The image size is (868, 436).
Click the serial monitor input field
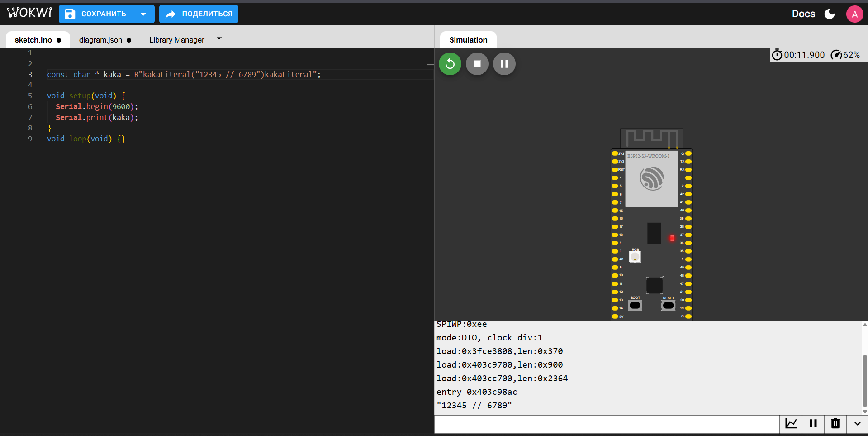pyautogui.click(x=607, y=424)
